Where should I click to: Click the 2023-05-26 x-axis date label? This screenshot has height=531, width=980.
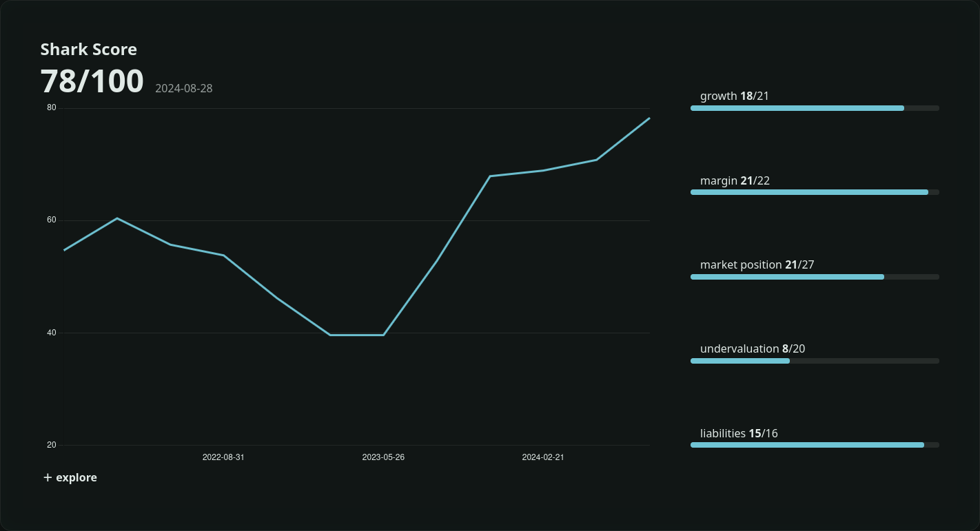pos(383,457)
